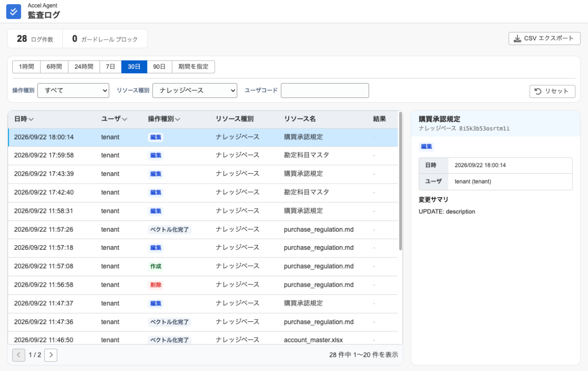The height and width of the screenshot is (371, 588).
Task: Click 削除 badge in 11:56:58 row
Action: coord(156,285)
